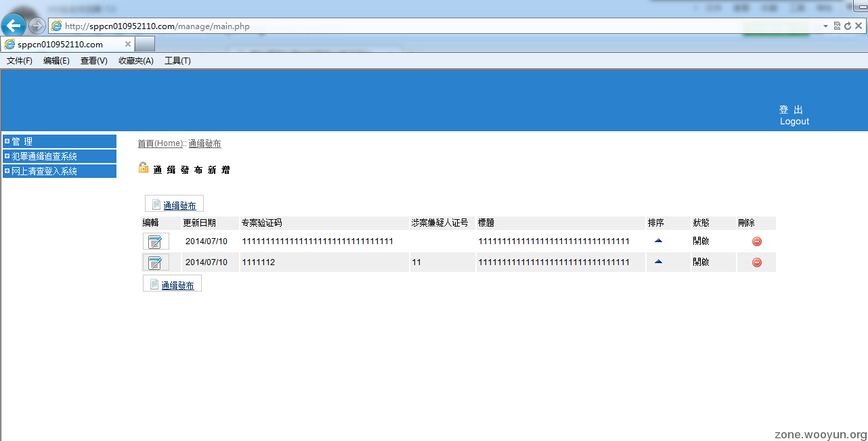Refresh the page via address bar icon
The height and width of the screenshot is (441, 868).
[847, 26]
